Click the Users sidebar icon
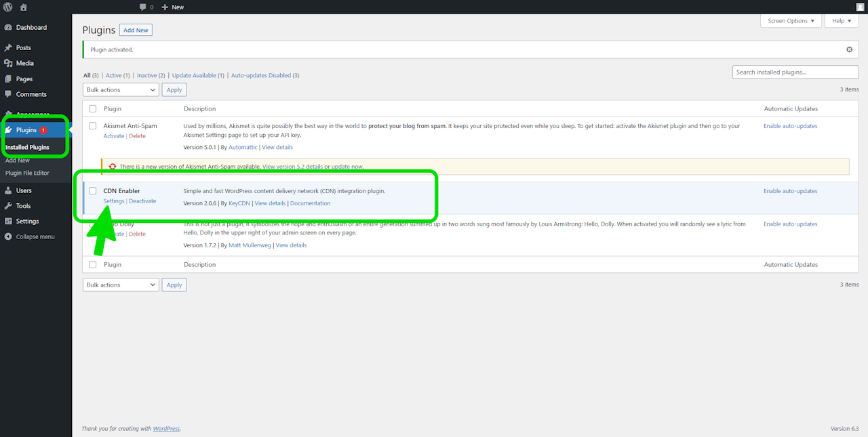Image resolution: width=868 pixels, height=437 pixels. click(8, 190)
